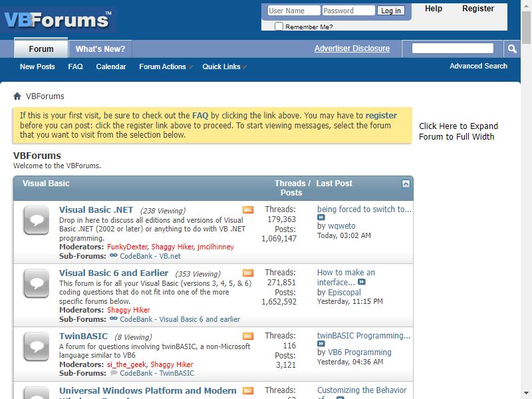Open RSS feed for TwinBASIC forum

[248, 336]
